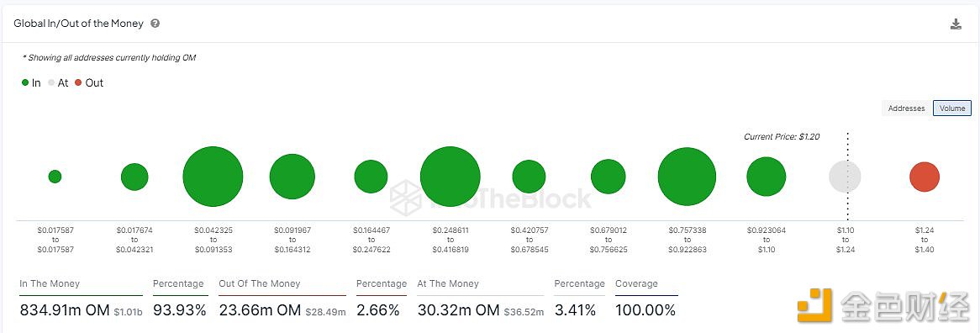Image resolution: width=980 pixels, height=333 pixels.
Task: Click the bubble for $0.017587 to $0.017587
Action: click(55, 177)
